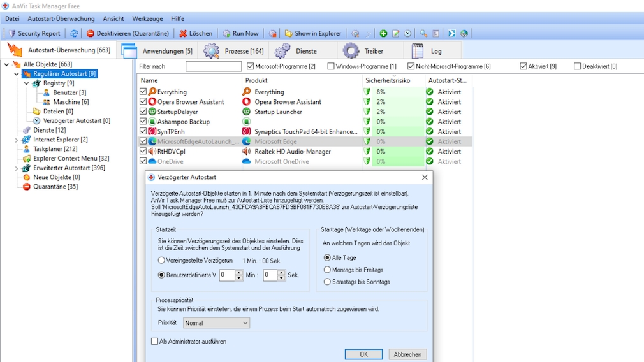
Task: Click Run Now in toolbar
Action: click(240, 33)
